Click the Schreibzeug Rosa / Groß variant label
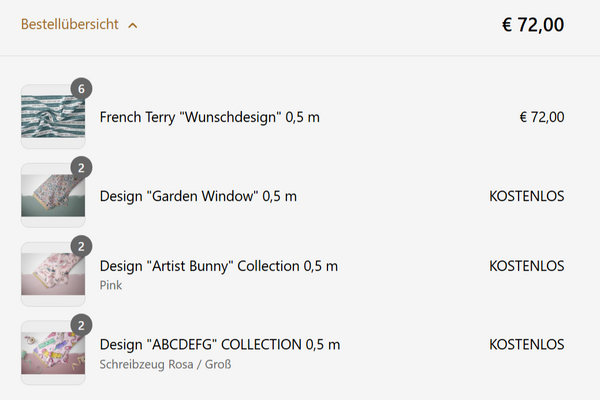Screen dimensions: 600x400 tap(165, 364)
